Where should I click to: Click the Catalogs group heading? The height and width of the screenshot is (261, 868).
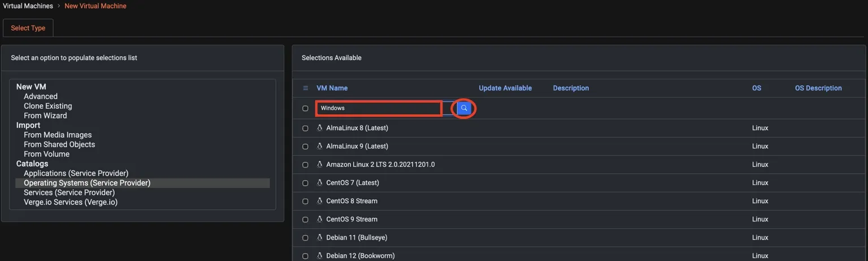point(32,164)
